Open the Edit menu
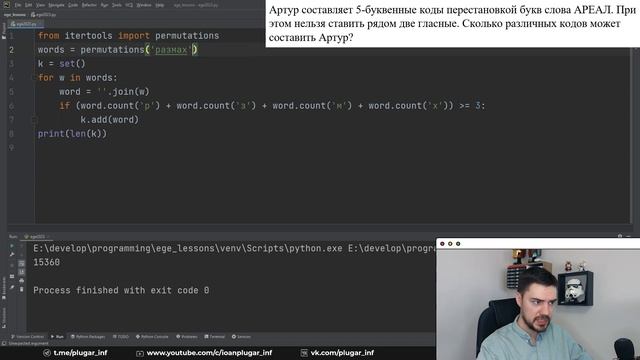 (28, 5)
